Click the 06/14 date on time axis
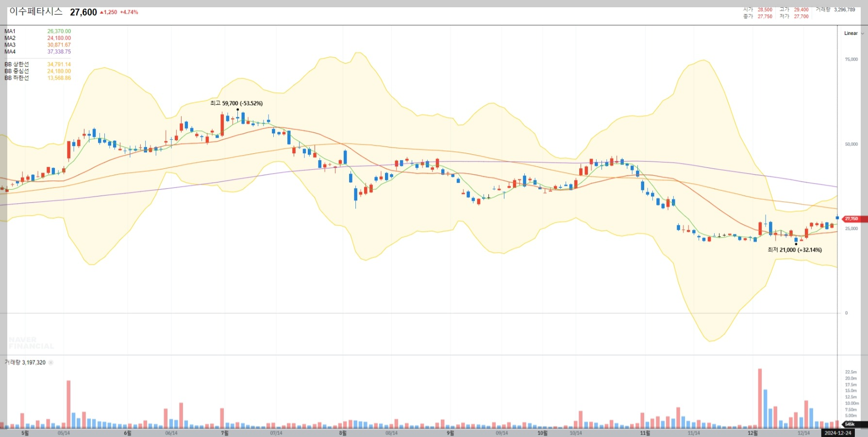868x437 pixels. 171,433
